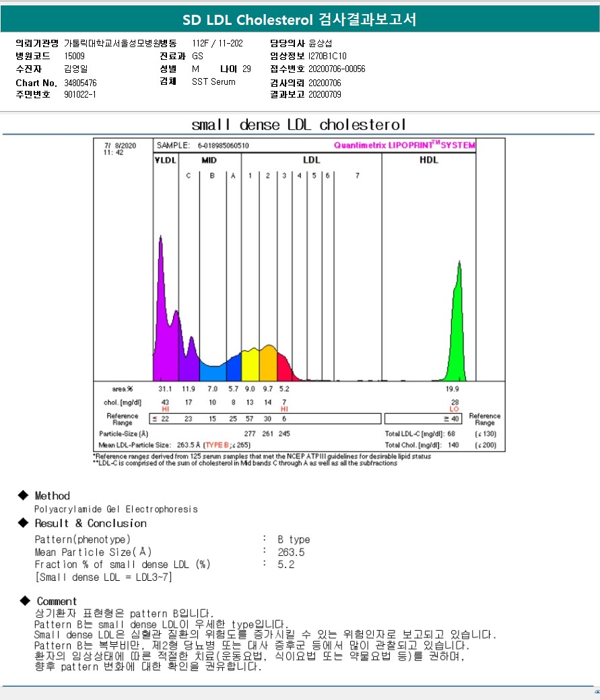This screenshot has width=600, height=700.
Task: Select the Chart No. value '34805476'
Action: [80, 83]
